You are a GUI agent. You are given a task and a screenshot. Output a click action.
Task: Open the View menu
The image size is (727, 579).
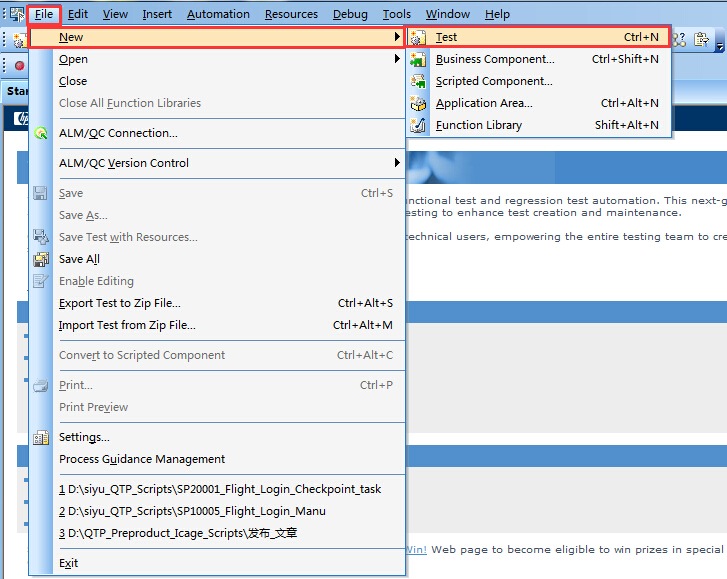[115, 14]
